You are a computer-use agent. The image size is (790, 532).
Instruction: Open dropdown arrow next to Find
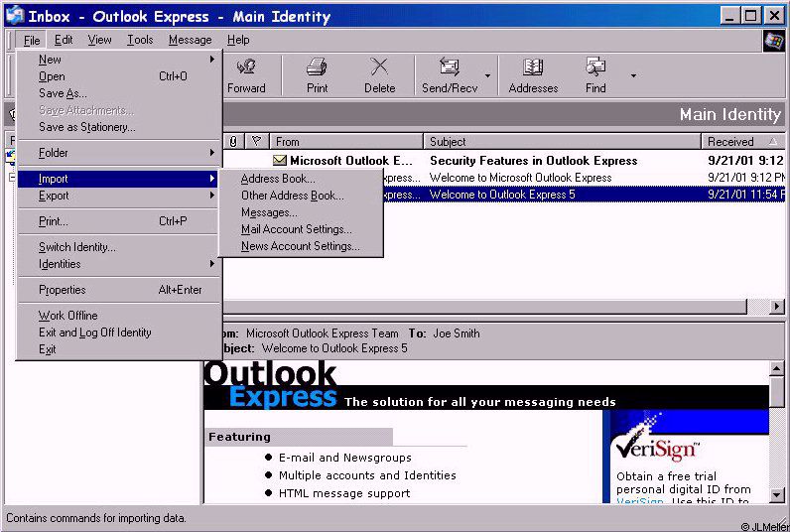pos(633,75)
